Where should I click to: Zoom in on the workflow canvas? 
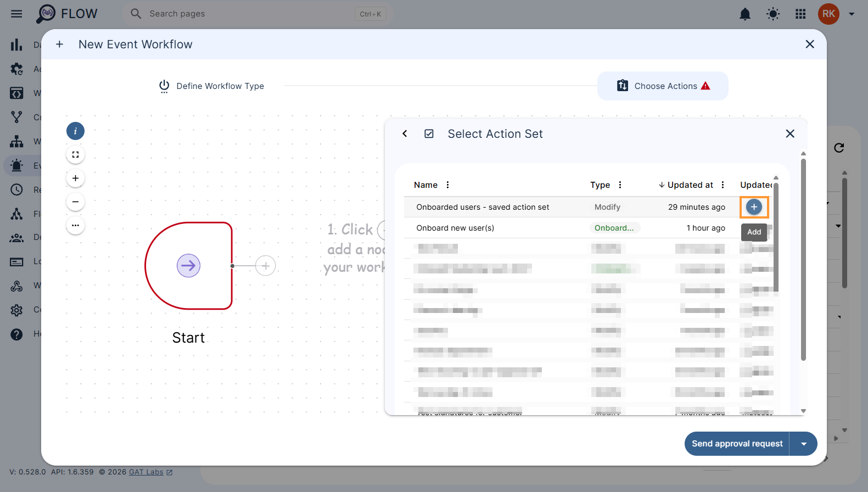pos(75,178)
